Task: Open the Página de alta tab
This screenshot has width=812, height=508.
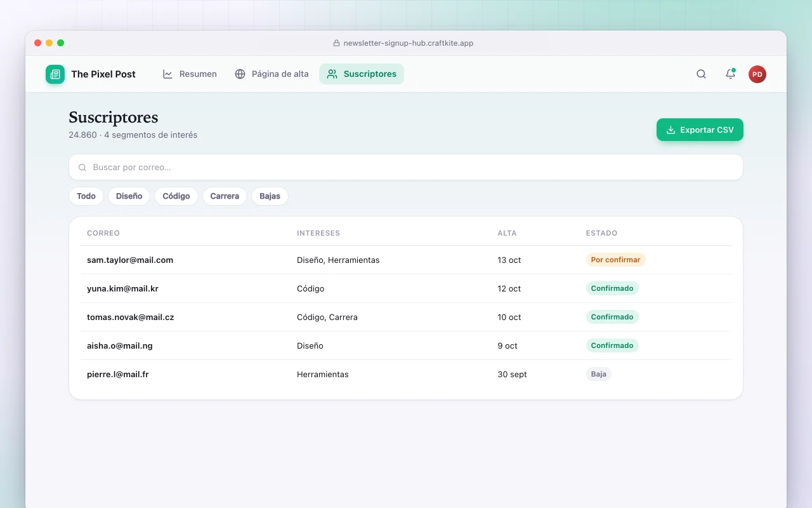Action: (272, 74)
